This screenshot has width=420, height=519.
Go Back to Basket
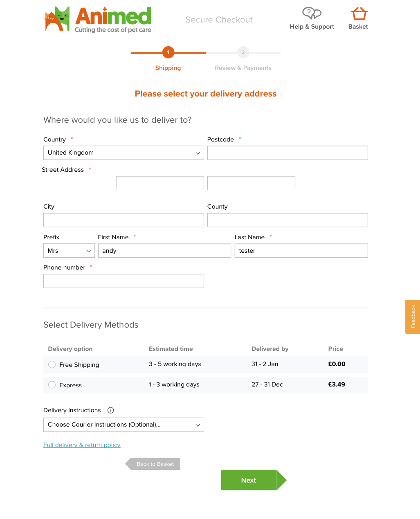(153, 464)
